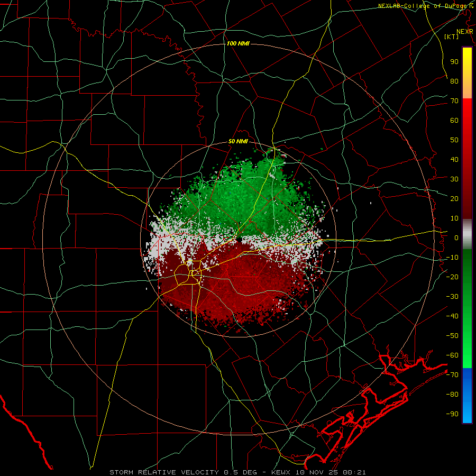Click the positive "90" velocity scale value
Screen dimensions: 476x476
(454, 62)
